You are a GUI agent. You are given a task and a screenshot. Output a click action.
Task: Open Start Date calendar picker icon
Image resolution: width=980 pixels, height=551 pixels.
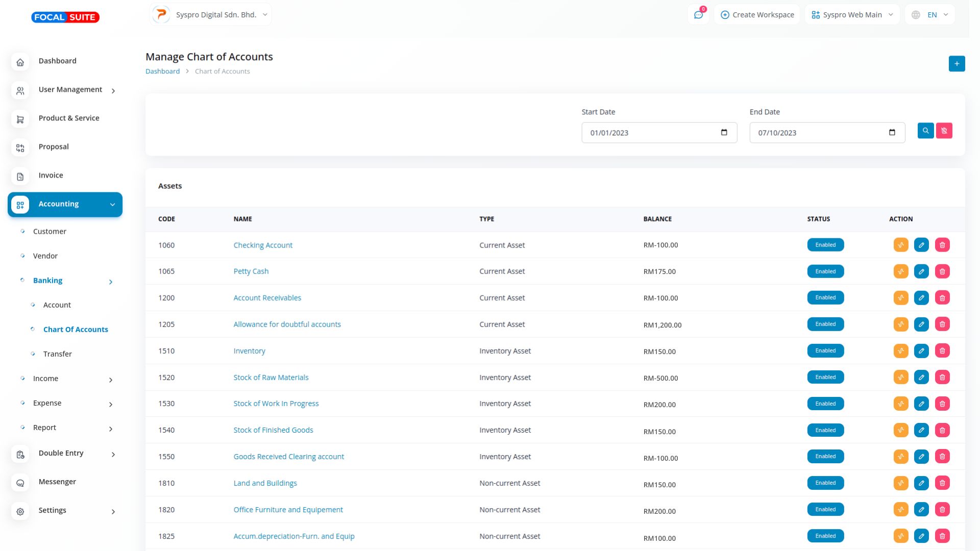point(724,133)
